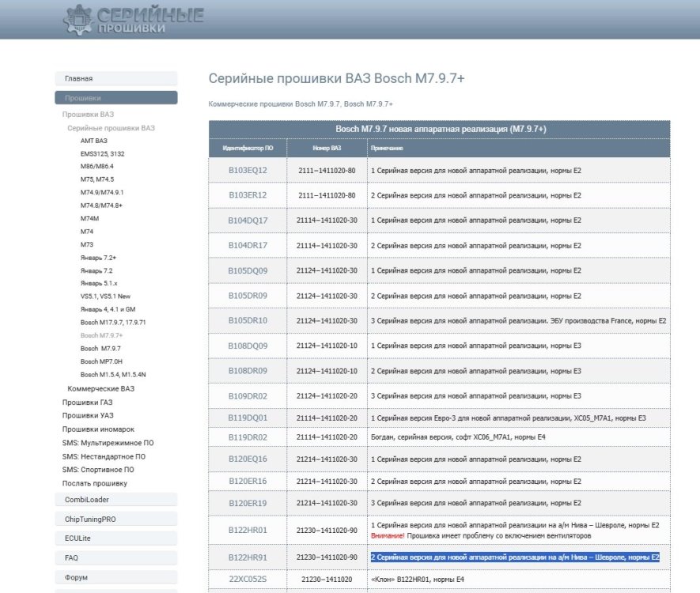
Task: Open the M74M sidebar link
Action: [89, 219]
